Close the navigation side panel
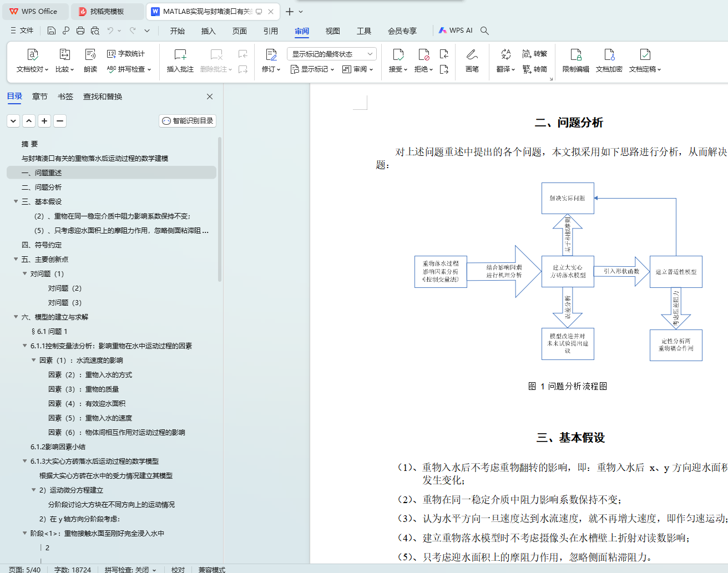The width and height of the screenshot is (728, 573). [210, 97]
